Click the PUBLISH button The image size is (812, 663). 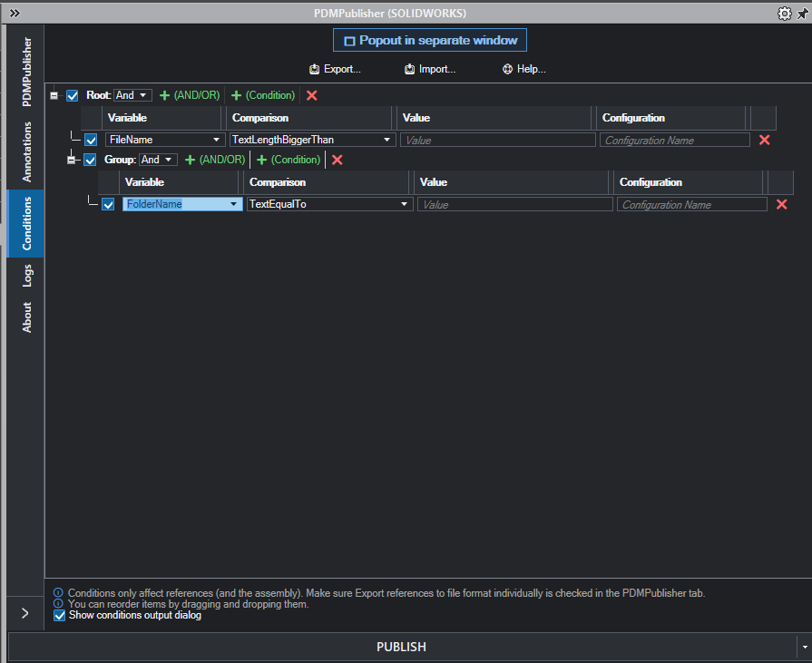pyautogui.click(x=401, y=647)
